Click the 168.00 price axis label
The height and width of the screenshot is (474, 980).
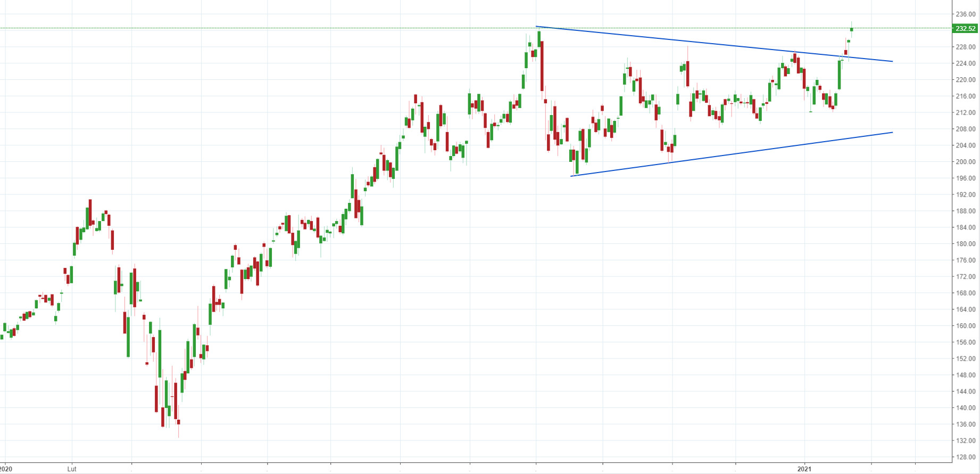click(966, 293)
